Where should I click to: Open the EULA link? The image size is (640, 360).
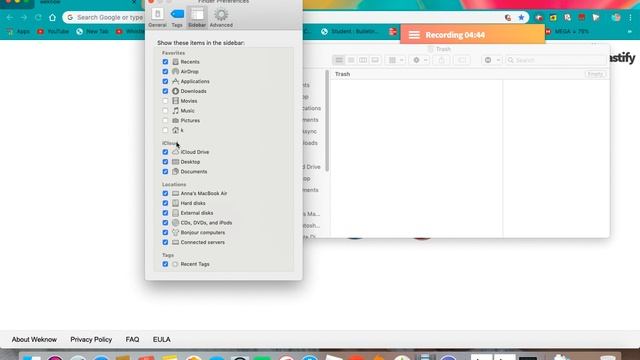162,340
